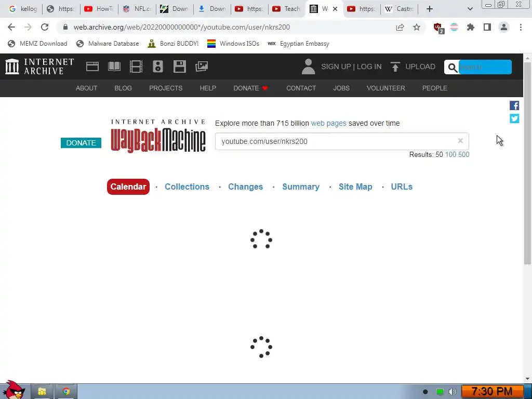Open the Egyptian Embassy bookmark
Image resolution: width=532 pixels, height=399 pixels.
click(298, 44)
